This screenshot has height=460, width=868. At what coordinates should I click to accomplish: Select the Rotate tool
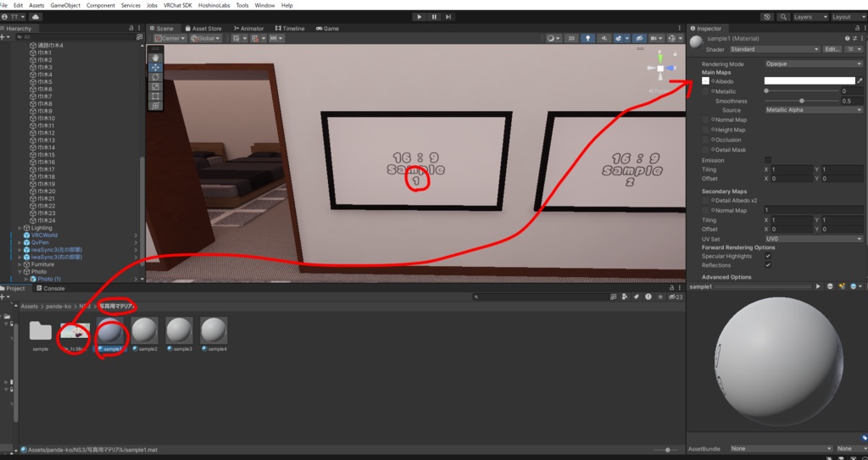(x=156, y=77)
